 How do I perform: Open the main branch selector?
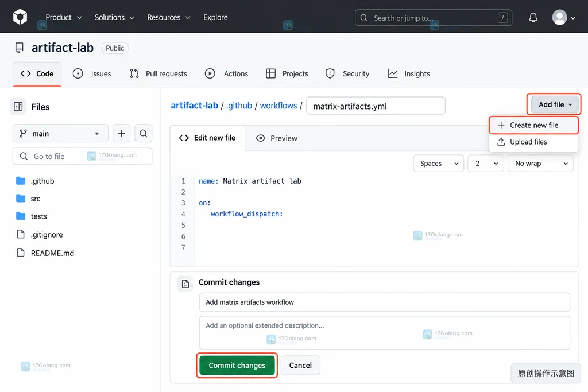coord(60,133)
